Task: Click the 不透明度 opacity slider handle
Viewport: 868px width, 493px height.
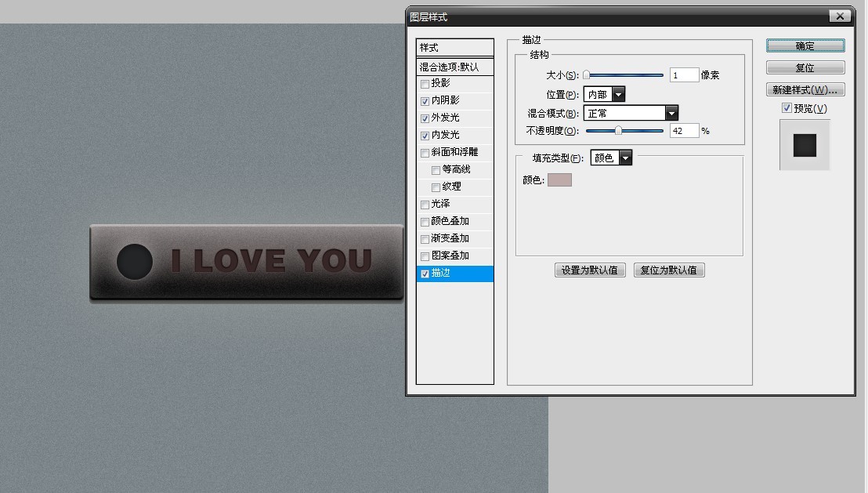Action: point(618,131)
